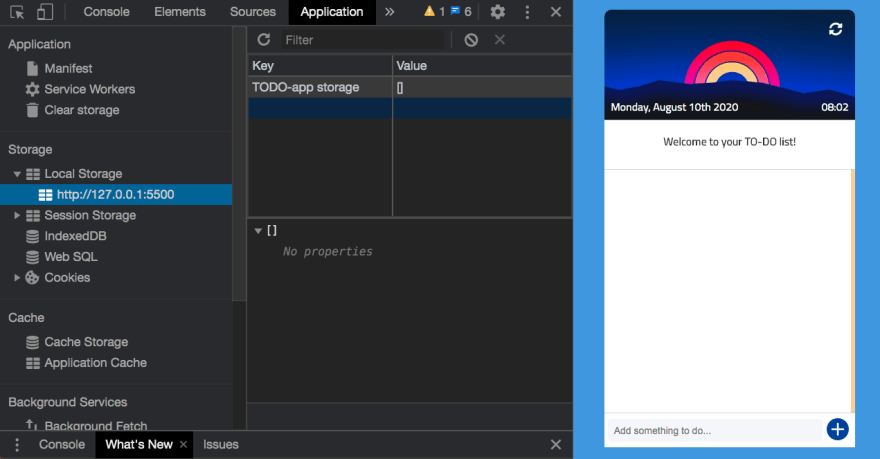
Task: Expand the Session Storage tree node
Action: [x=17, y=215]
